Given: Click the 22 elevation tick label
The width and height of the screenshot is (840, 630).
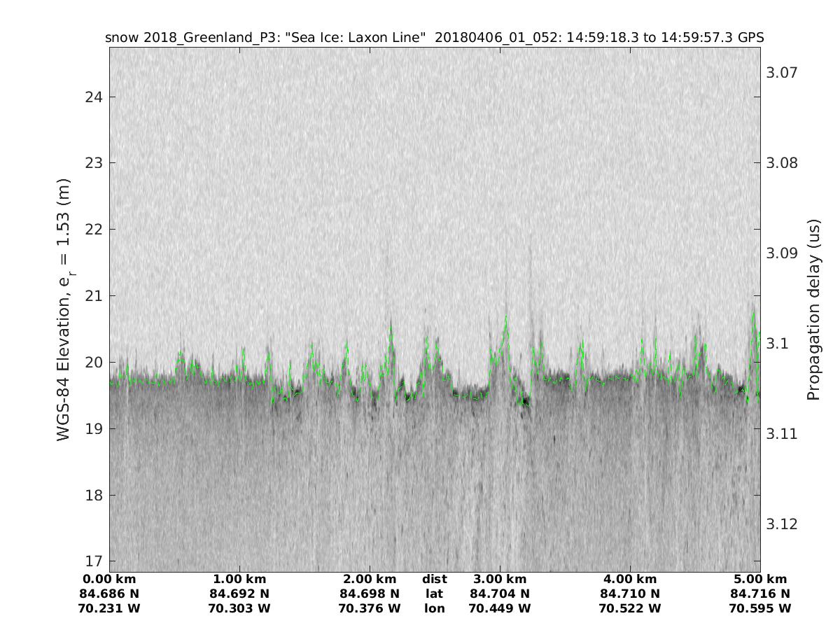Looking at the screenshot, I should click(x=94, y=229).
